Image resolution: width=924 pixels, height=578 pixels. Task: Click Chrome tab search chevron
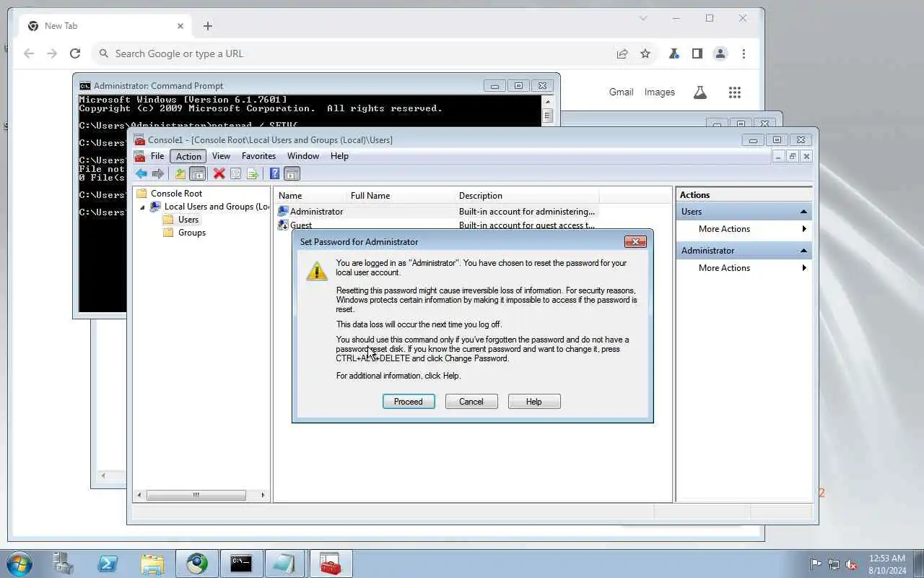643,18
